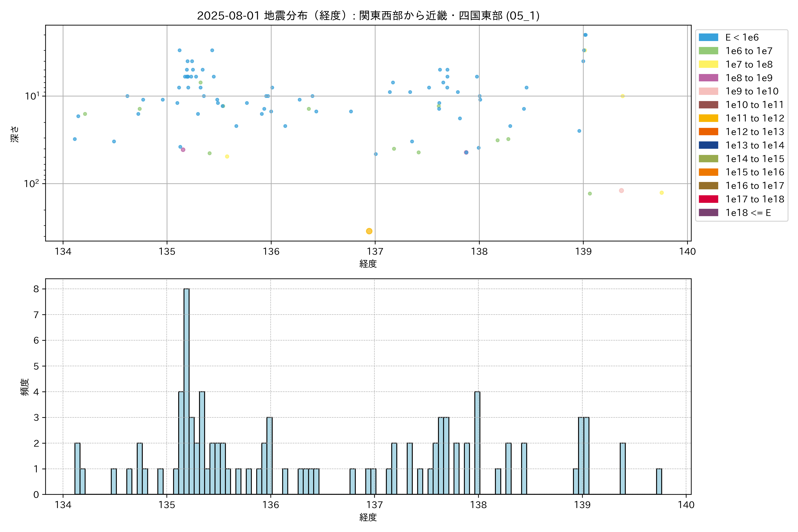
Task: Click the rightmost yellow scatter point near longitude 139.75
Action: point(662,193)
